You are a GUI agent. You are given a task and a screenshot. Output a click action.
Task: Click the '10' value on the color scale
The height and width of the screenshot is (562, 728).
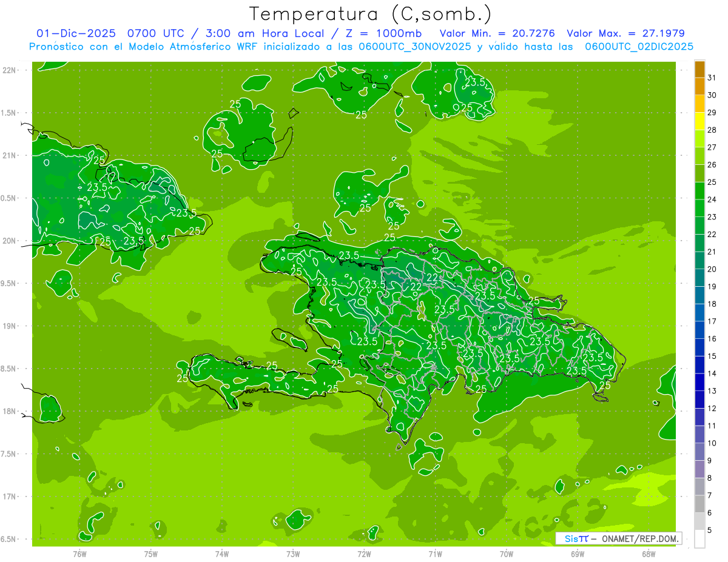click(712, 443)
